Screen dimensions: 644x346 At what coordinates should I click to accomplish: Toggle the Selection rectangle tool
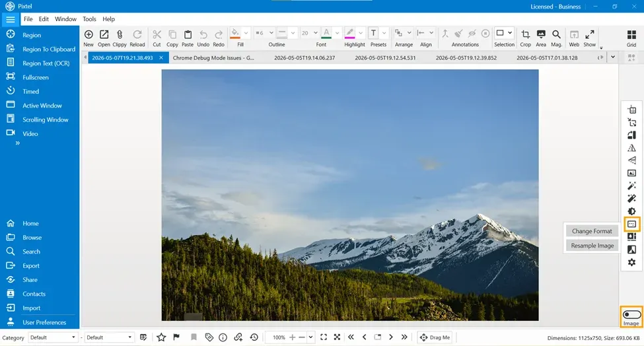[x=500, y=33]
